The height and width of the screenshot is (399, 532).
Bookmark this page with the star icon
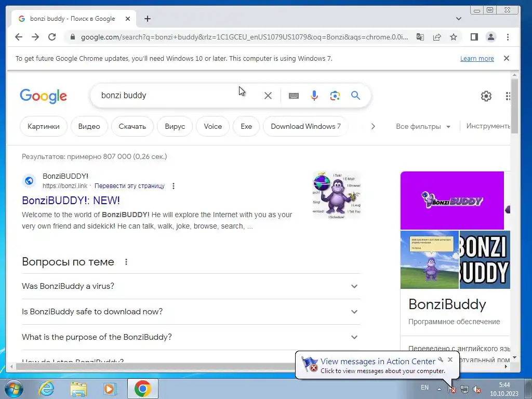click(454, 37)
